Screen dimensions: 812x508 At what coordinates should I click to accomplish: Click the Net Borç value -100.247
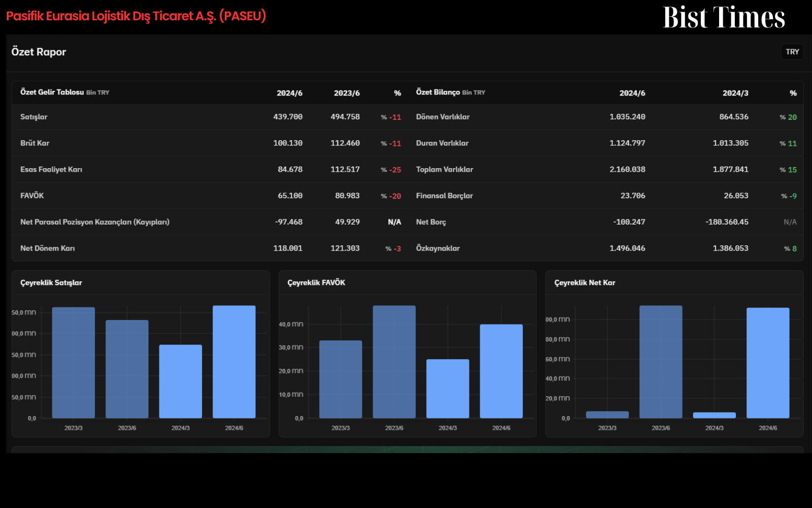tap(629, 222)
